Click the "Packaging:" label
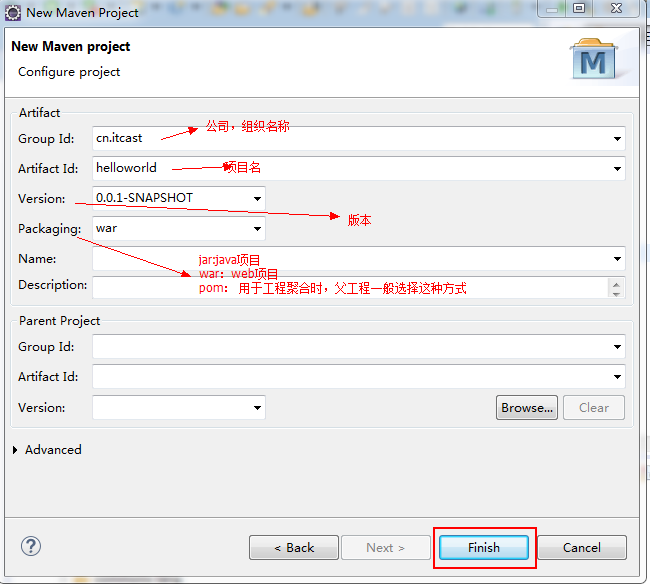This screenshot has width=650, height=584. (x=50, y=229)
